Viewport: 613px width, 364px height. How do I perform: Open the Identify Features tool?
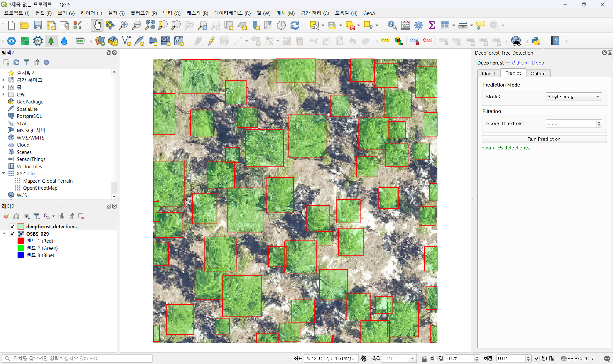(x=392, y=25)
